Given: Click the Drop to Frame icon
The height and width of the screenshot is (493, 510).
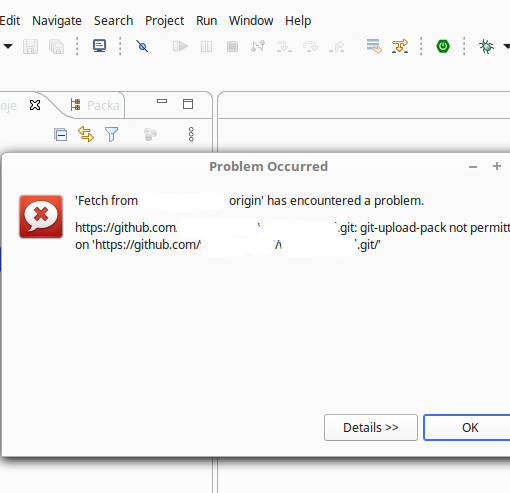Looking at the screenshot, I should point(374,46).
